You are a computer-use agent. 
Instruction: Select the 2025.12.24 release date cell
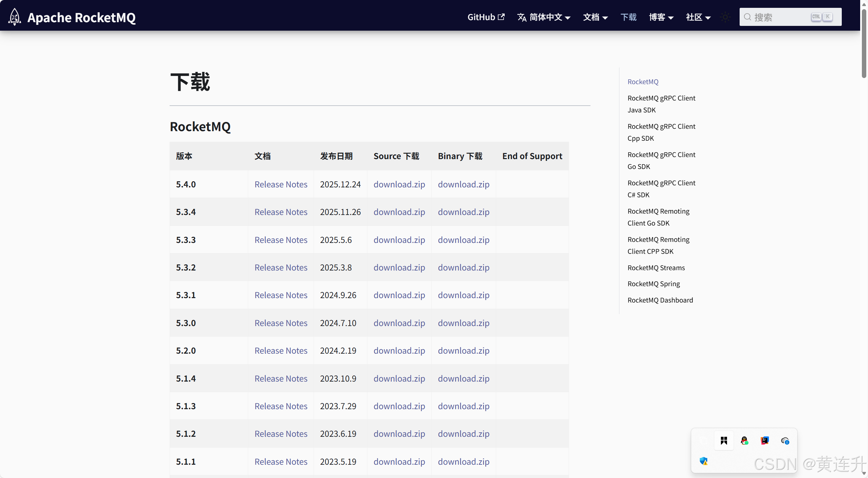(x=340, y=184)
